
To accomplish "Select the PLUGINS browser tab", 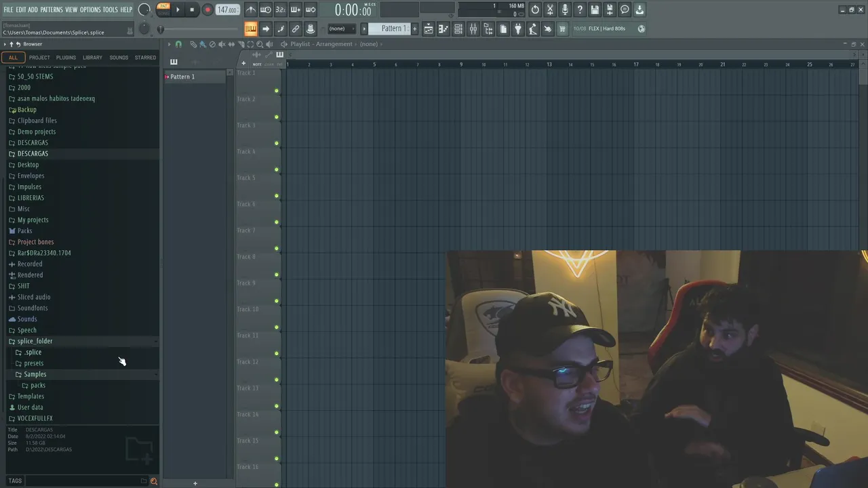I will [x=66, y=58].
